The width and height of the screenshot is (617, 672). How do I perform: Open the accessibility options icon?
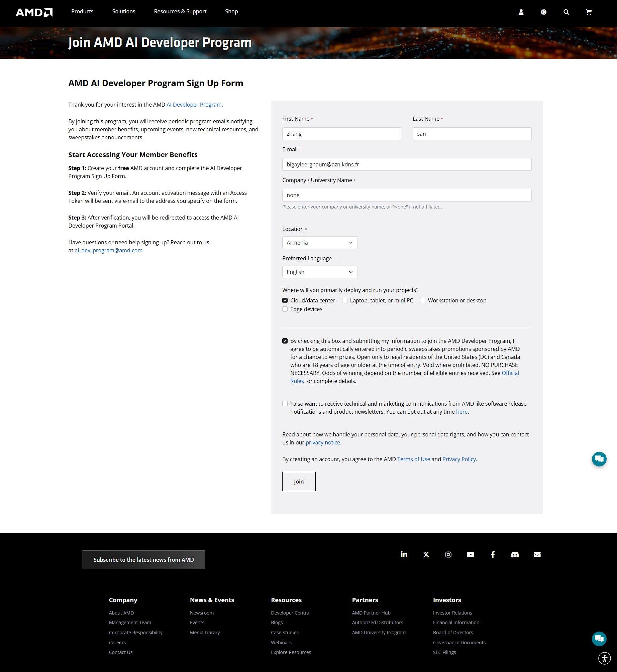[605, 658]
